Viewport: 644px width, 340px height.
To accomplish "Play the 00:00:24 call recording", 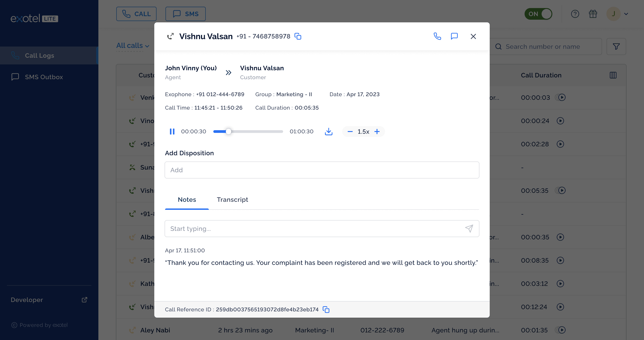I will [560, 121].
